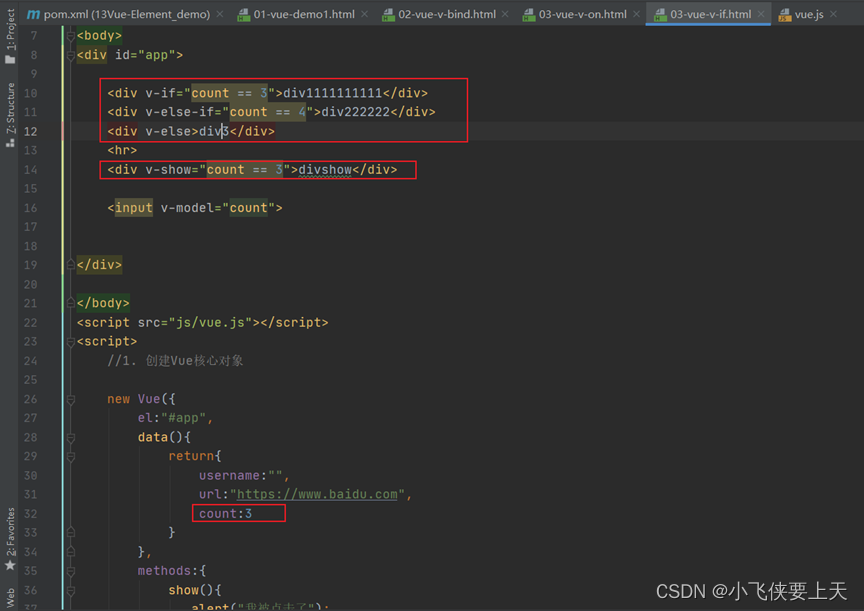Click the hr tag on line 13
Viewport: 864px width, 611px height.
tap(122, 150)
